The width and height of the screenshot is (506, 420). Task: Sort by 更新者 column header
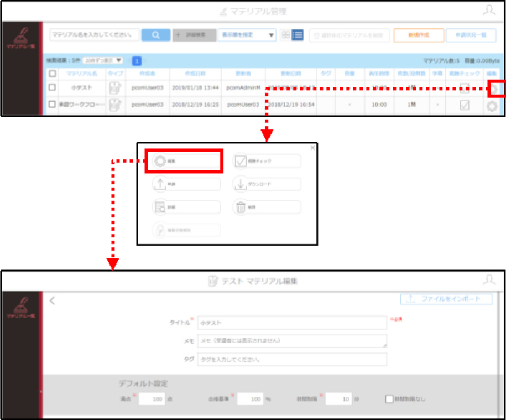tap(243, 74)
